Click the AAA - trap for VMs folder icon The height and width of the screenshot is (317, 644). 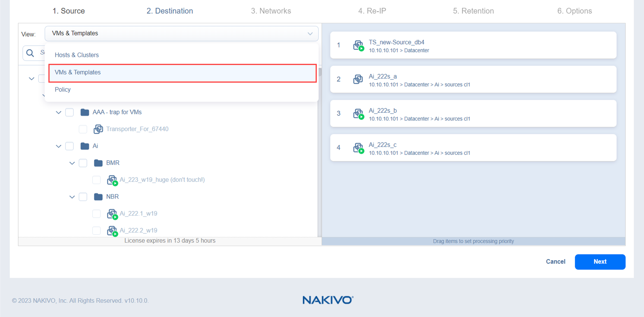[x=84, y=112]
